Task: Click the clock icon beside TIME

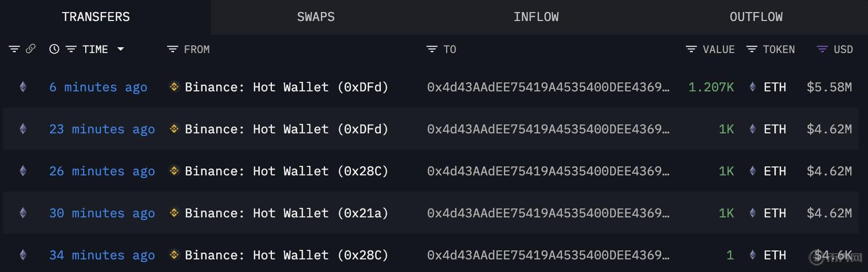Action: coord(54,49)
